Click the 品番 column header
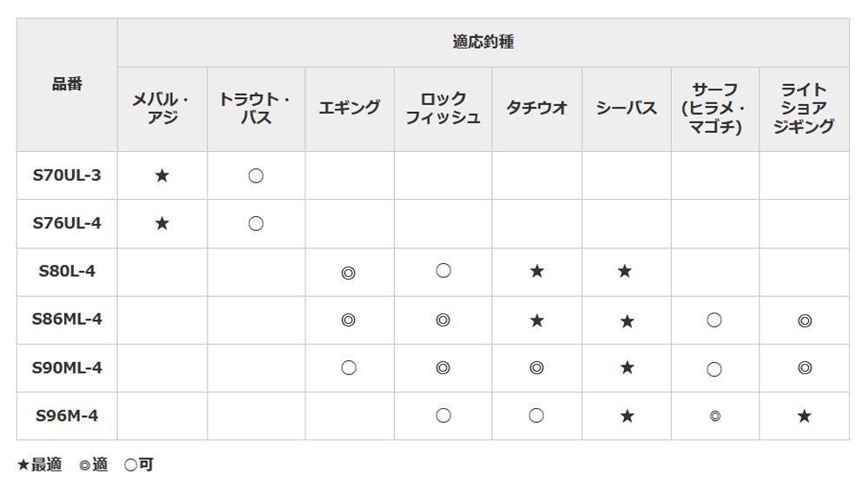 pyautogui.click(x=67, y=84)
